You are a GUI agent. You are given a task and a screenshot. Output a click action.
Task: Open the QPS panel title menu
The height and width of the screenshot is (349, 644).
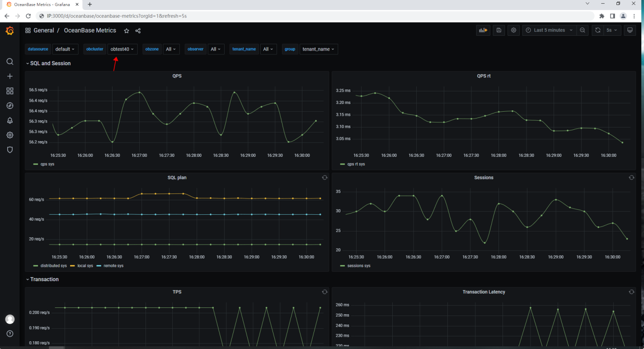click(177, 76)
